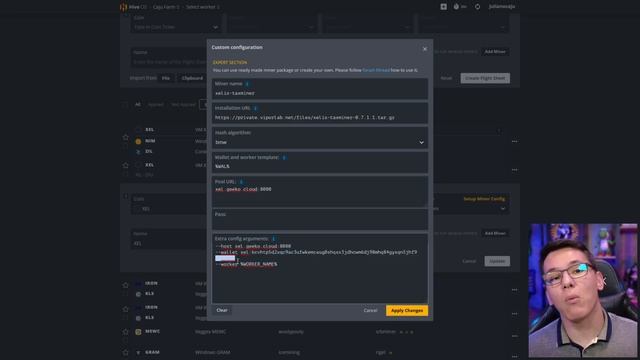The image size is (640, 360).
Task: Click the Wallet and worker template info icon
Action: pos(284,158)
